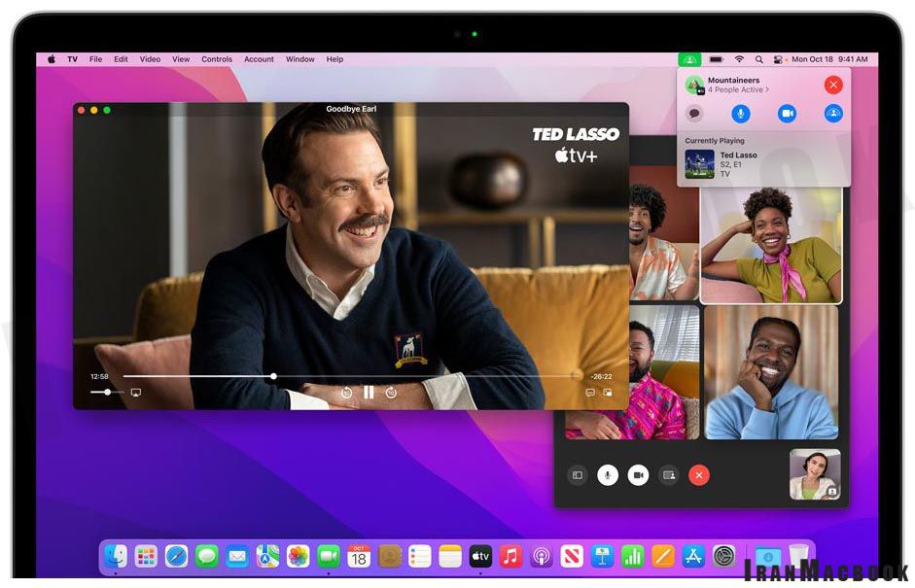Open the Wi-Fi menu in the menu bar
The width and height of the screenshot is (915, 588).
[x=739, y=58]
